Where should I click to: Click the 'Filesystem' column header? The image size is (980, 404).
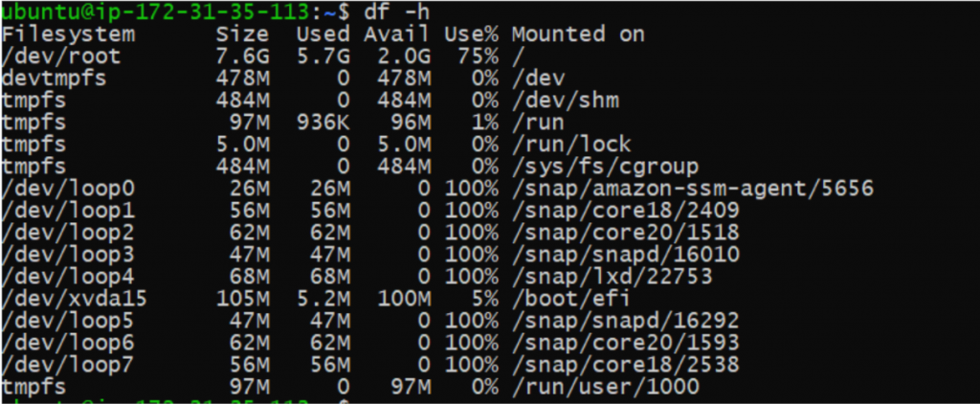pos(68,34)
